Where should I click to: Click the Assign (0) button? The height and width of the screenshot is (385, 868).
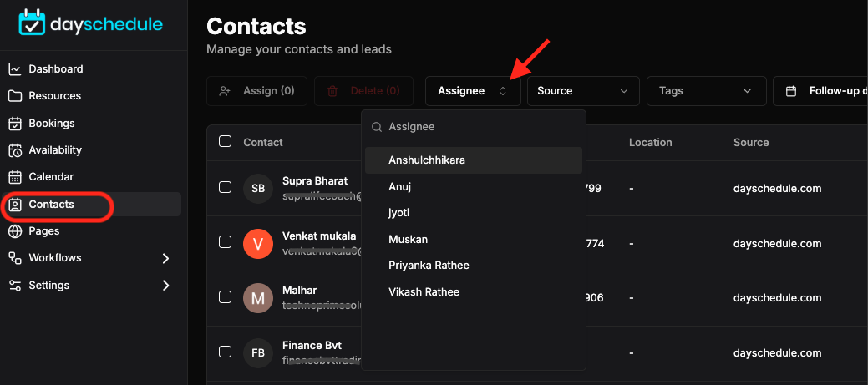[256, 91]
